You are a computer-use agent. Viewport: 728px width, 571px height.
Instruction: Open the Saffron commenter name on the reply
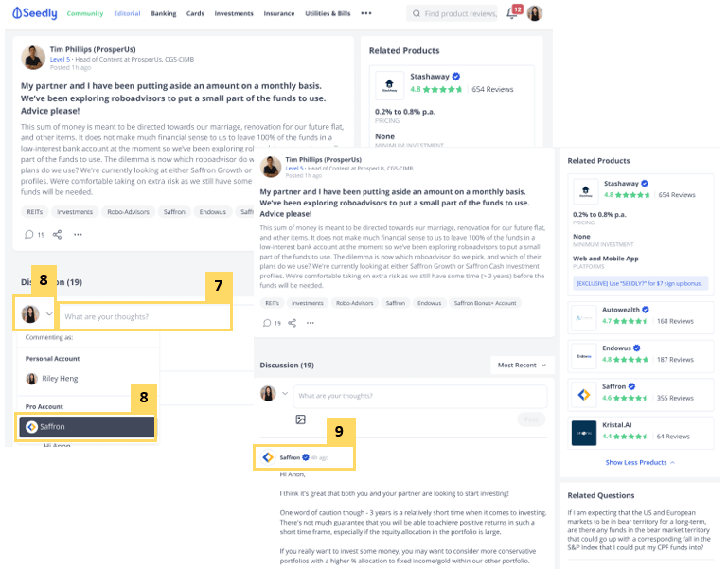point(290,457)
